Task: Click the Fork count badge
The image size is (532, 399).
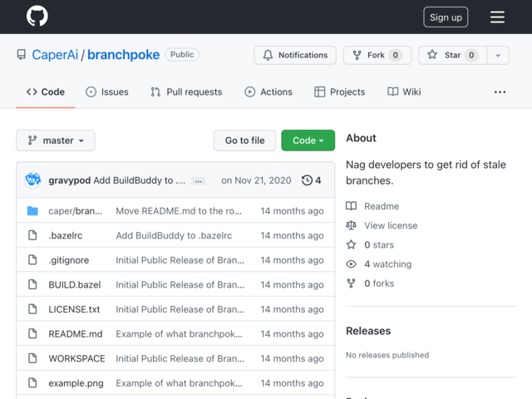Action: click(396, 55)
